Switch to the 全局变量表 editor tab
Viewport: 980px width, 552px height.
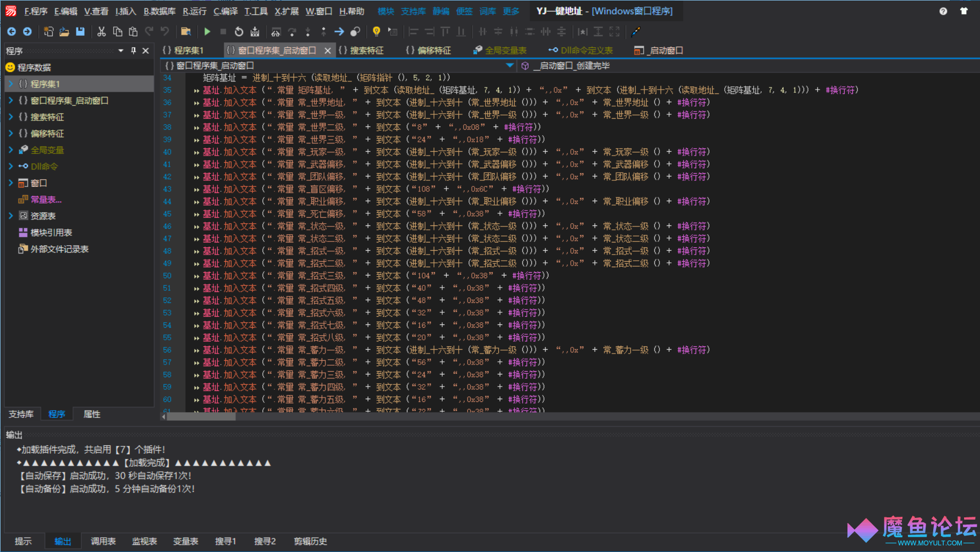[x=499, y=51]
